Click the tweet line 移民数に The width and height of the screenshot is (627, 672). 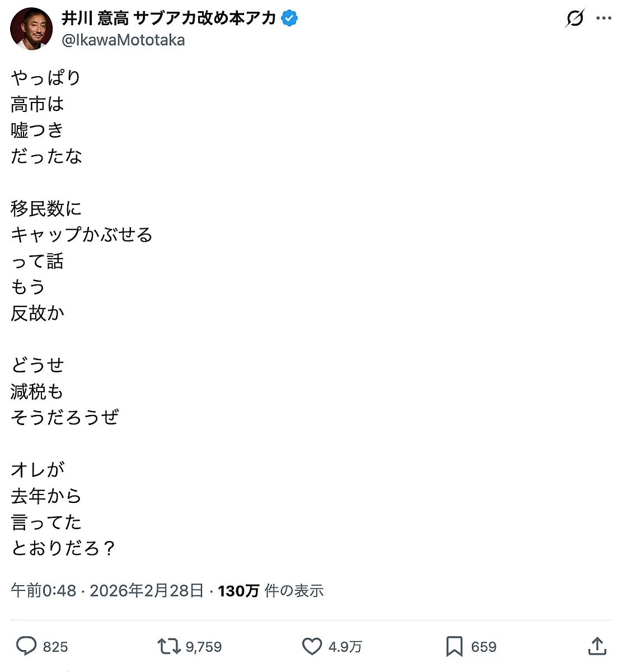(46, 209)
